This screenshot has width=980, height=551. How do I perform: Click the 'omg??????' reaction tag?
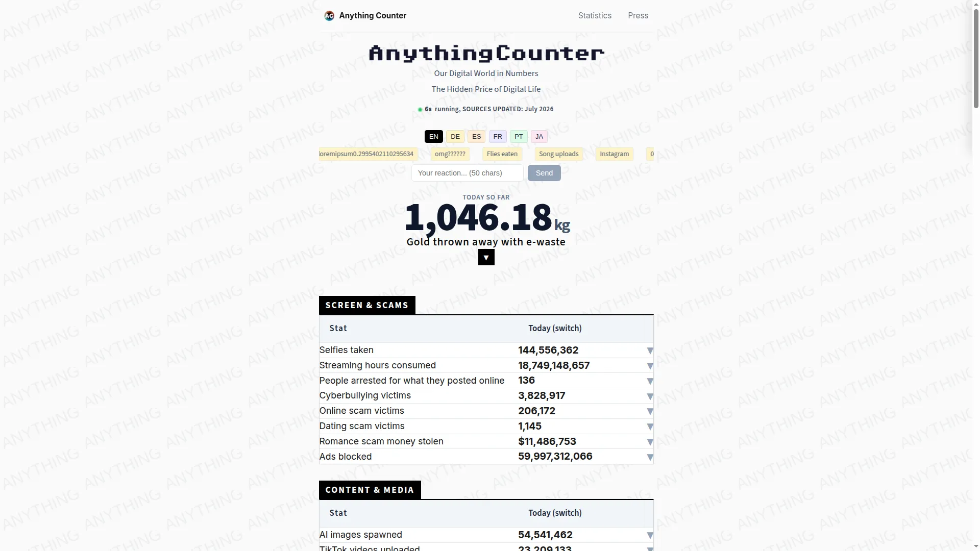click(450, 154)
